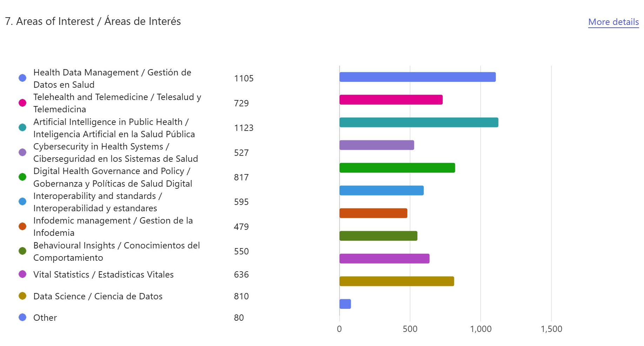Click the Health Data Management legend dot
Image resolution: width=644 pixels, height=346 pixels.
coord(22,78)
